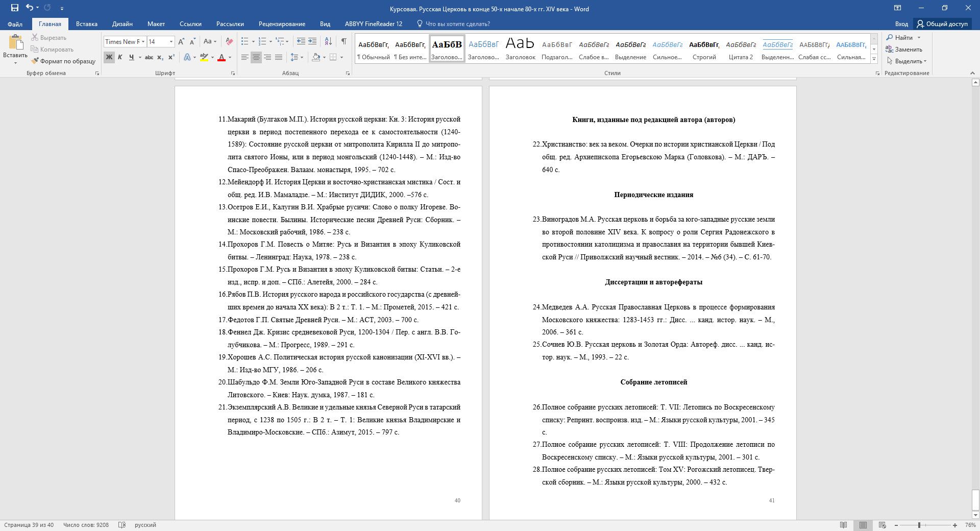
Task: Click Общий доступ share button
Action: [x=942, y=24]
